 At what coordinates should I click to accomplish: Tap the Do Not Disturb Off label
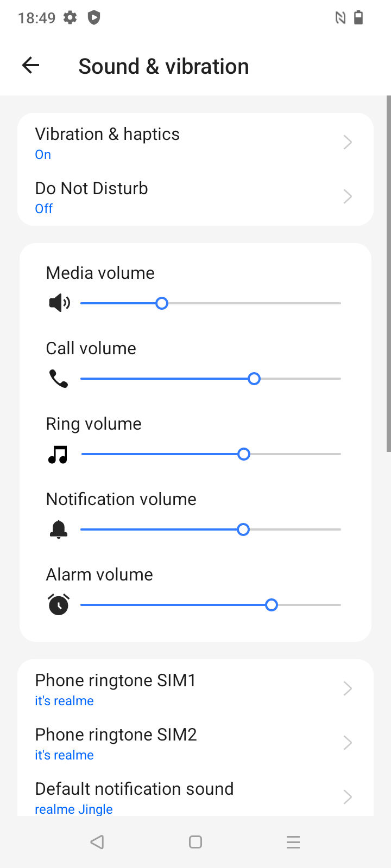pyautogui.click(x=44, y=209)
